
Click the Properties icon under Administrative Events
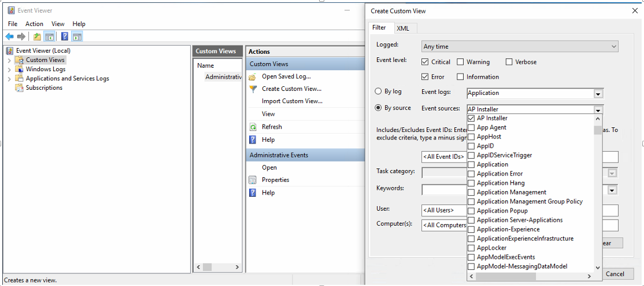(x=253, y=180)
